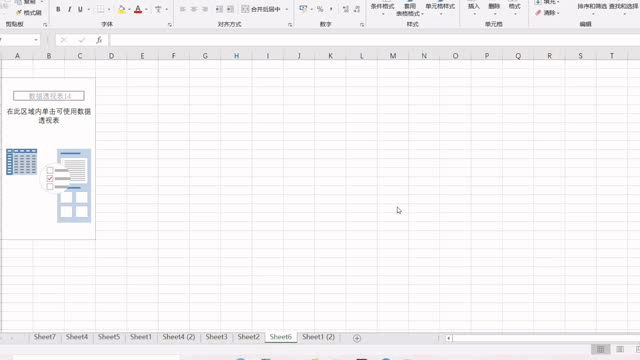Viewport: 640px width, 360px height.
Task: Toggle italic formatting
Action: (x=69, y=9)
